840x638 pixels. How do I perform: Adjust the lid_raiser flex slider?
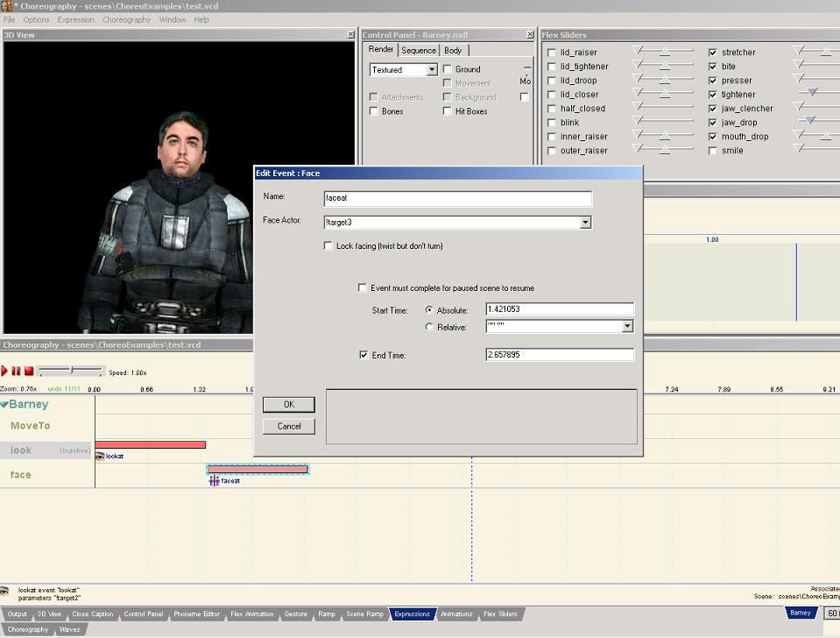coord(664,52)
